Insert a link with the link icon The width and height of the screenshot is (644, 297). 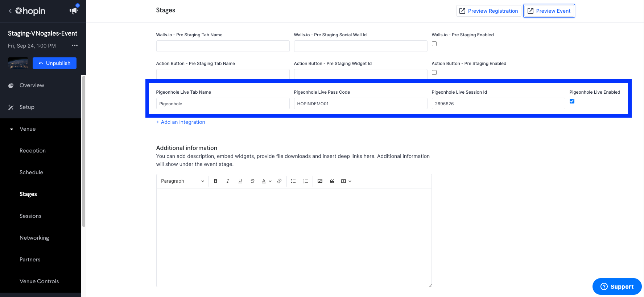pos(279,181)
